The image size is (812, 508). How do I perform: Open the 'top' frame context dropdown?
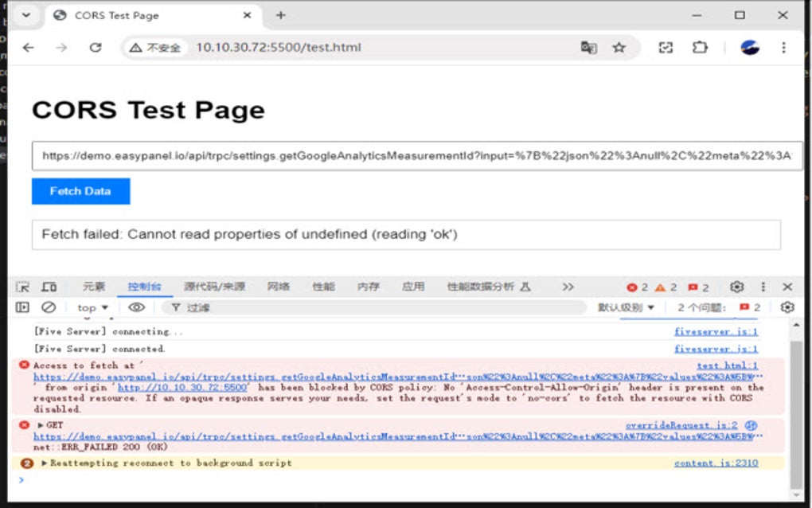[90, 307]
